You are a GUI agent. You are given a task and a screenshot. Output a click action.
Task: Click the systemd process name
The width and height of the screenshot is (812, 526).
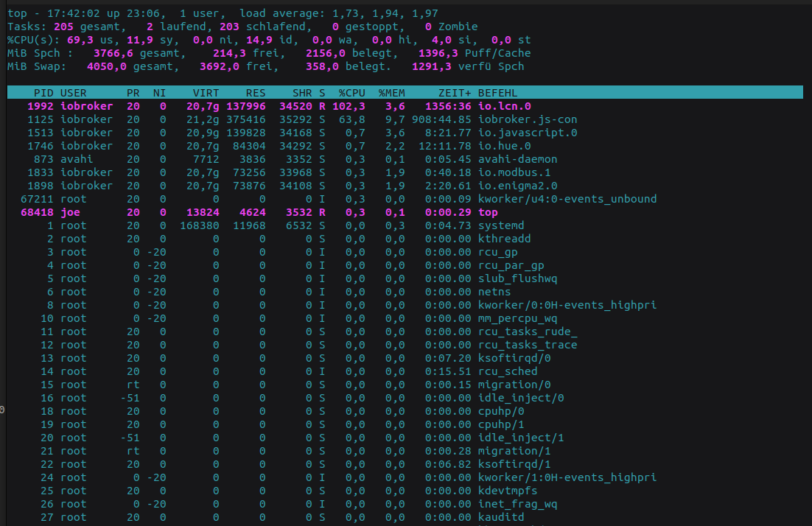point(501,225)
